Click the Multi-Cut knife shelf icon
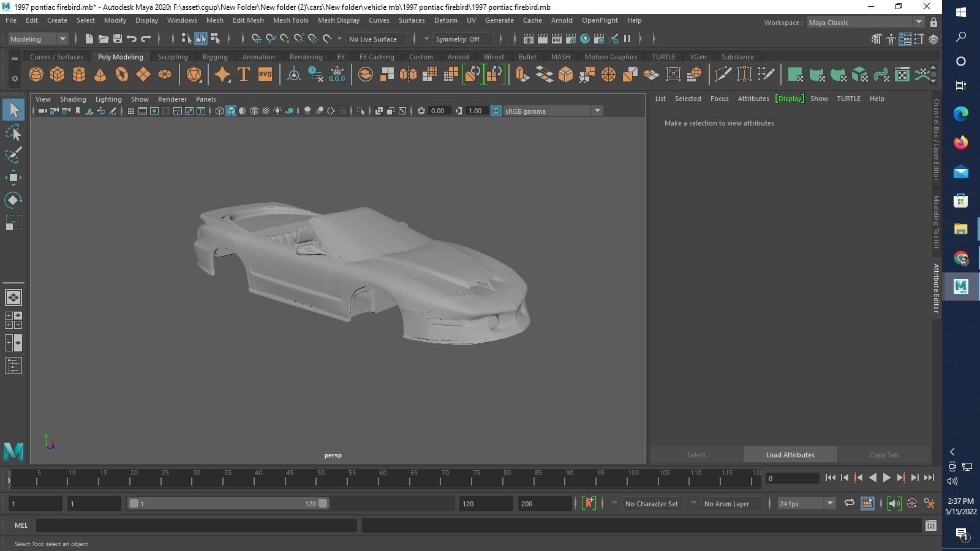The width and height of the screenshot is (980, 551). point(723,75)
